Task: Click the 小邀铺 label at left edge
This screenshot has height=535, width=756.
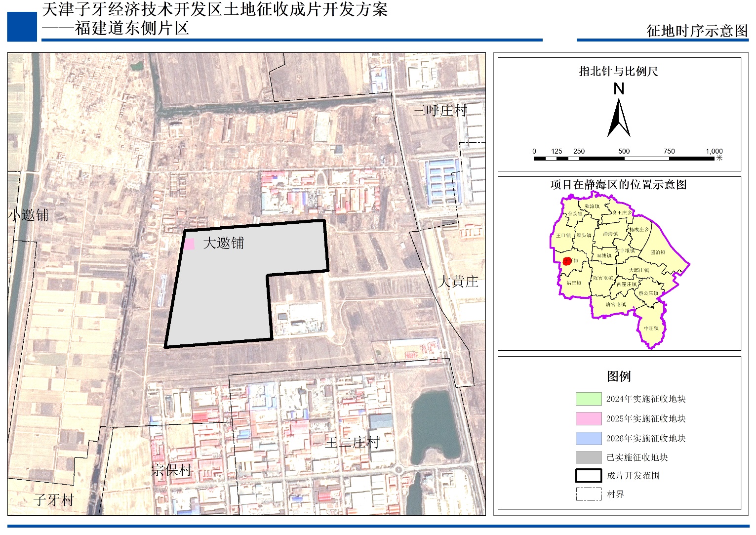Action: [x=29, y=215]
